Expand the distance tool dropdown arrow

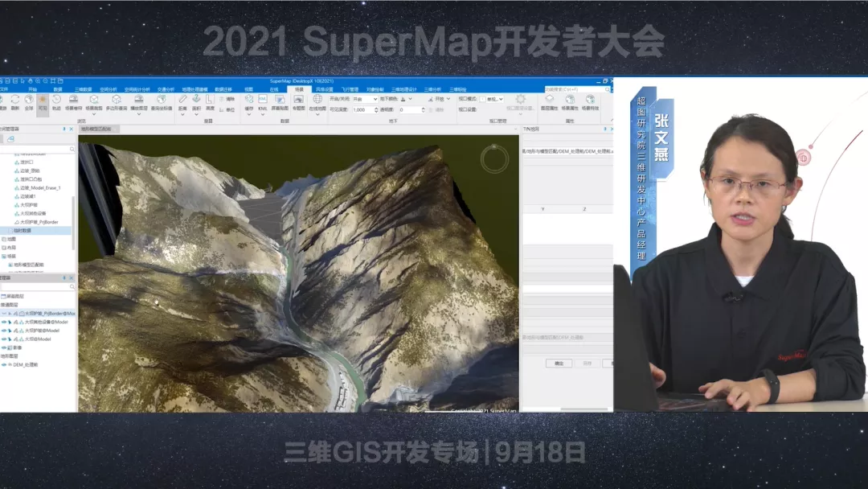click(182, 114)
